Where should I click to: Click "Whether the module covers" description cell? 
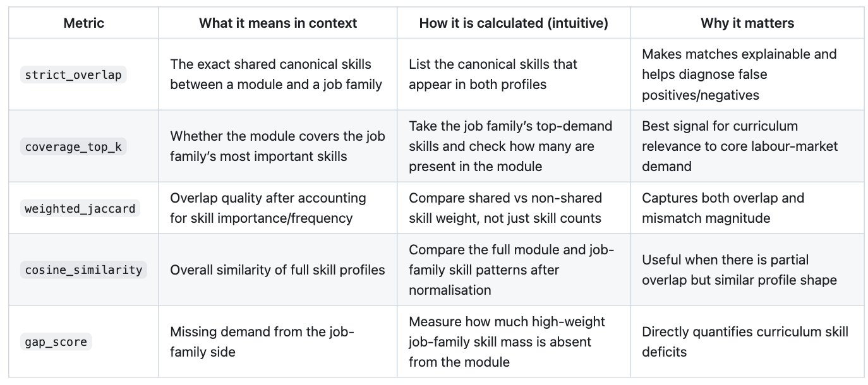point(277,146)
